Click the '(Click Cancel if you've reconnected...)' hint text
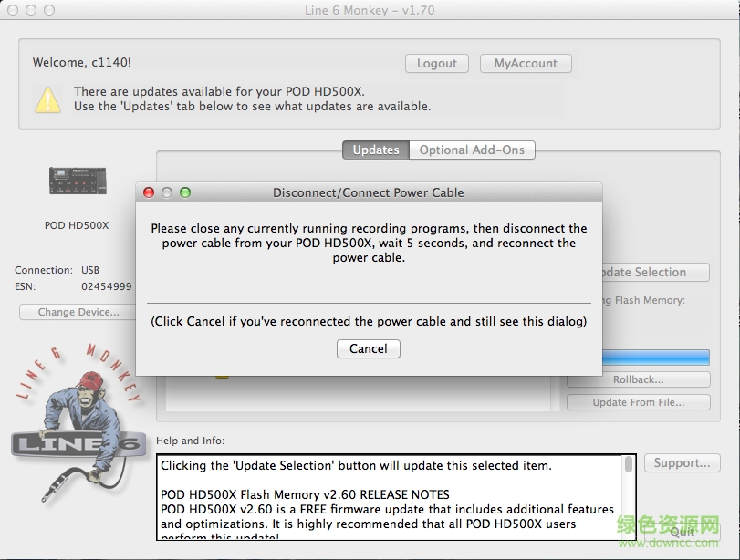 click(369, 321)
